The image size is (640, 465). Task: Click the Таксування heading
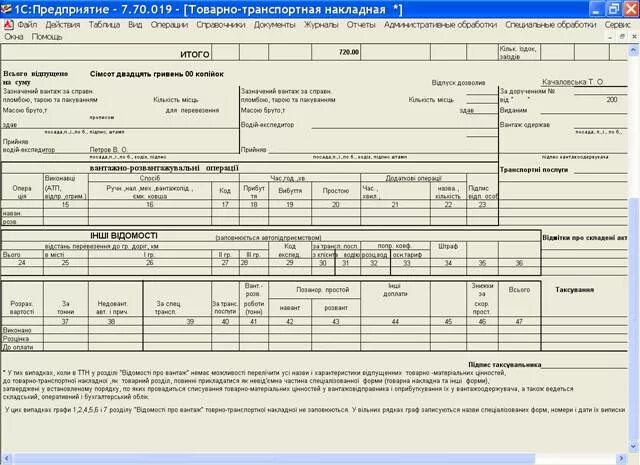point(574,290)
